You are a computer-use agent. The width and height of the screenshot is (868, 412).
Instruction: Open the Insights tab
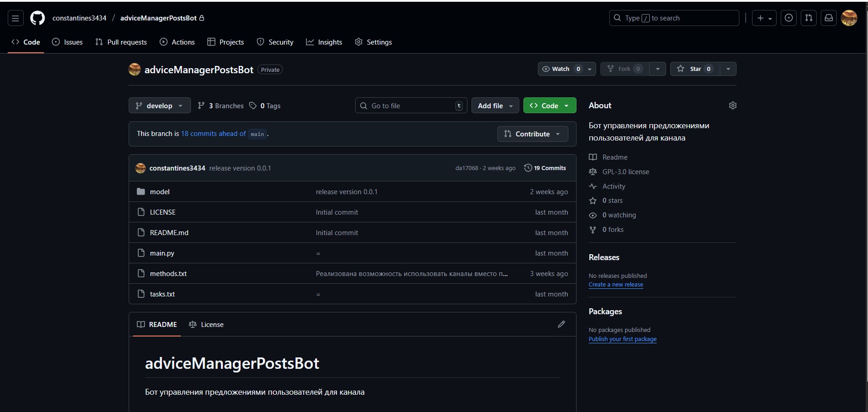(324, 42)
